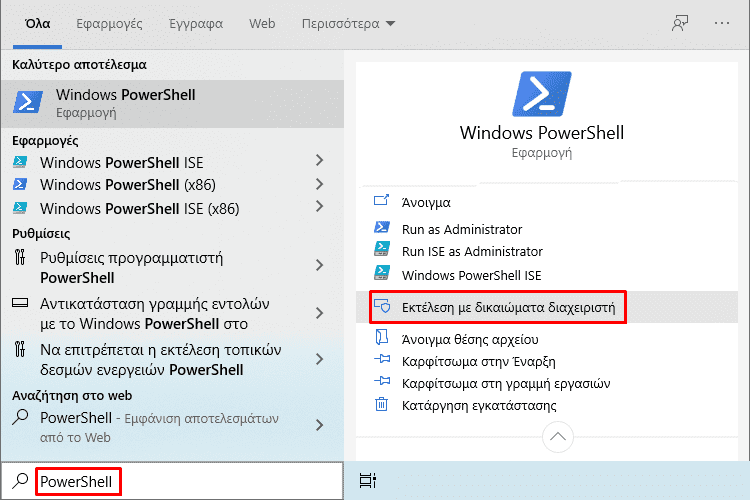Open the Windows PowerShell best match result
Screen dimensions: 750x500
[125, 103]
